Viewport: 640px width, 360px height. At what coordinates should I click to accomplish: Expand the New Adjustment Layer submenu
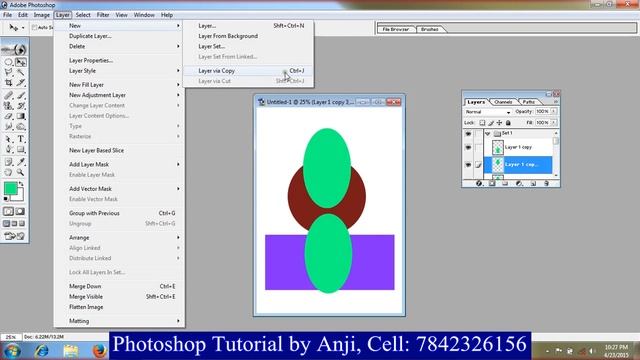[x=119, y=95]
